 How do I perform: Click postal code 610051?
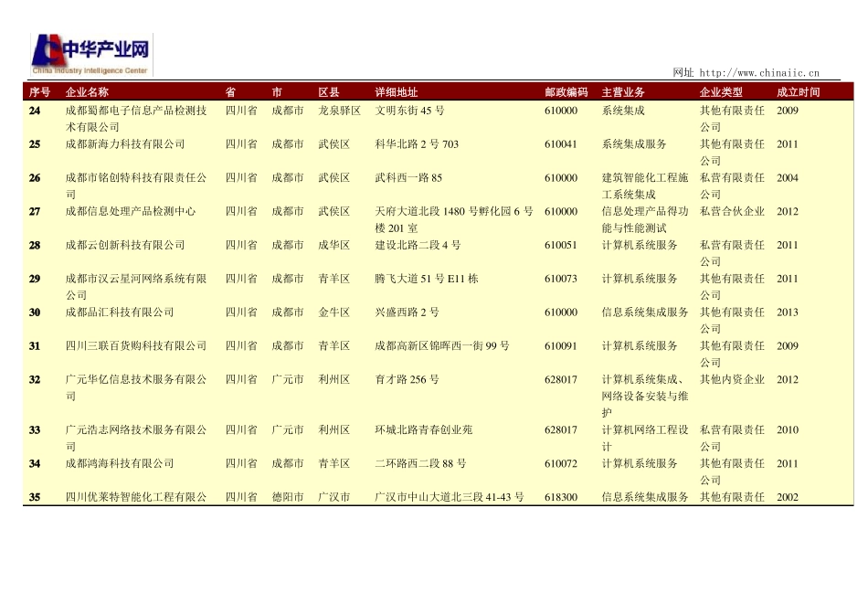click(560, 245)
